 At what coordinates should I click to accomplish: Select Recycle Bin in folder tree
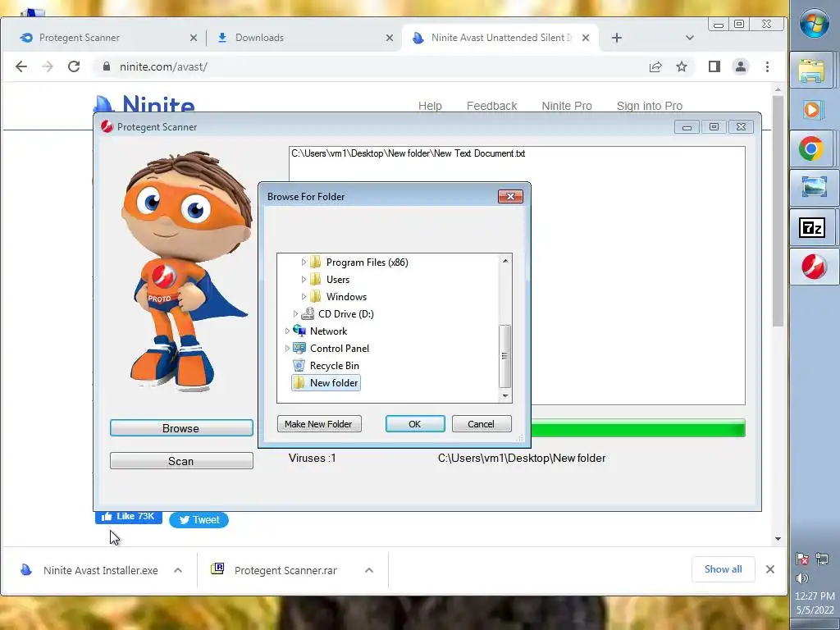[335, 365]
